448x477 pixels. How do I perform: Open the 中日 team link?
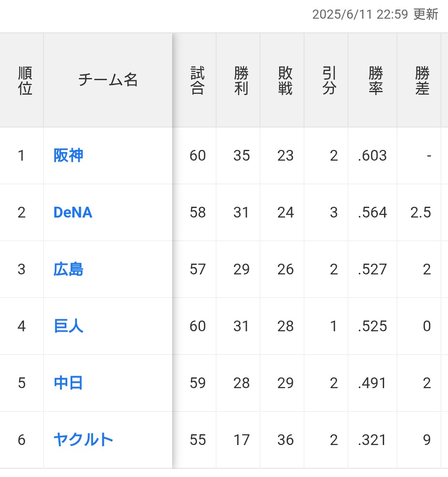click(x=68, y=383)
